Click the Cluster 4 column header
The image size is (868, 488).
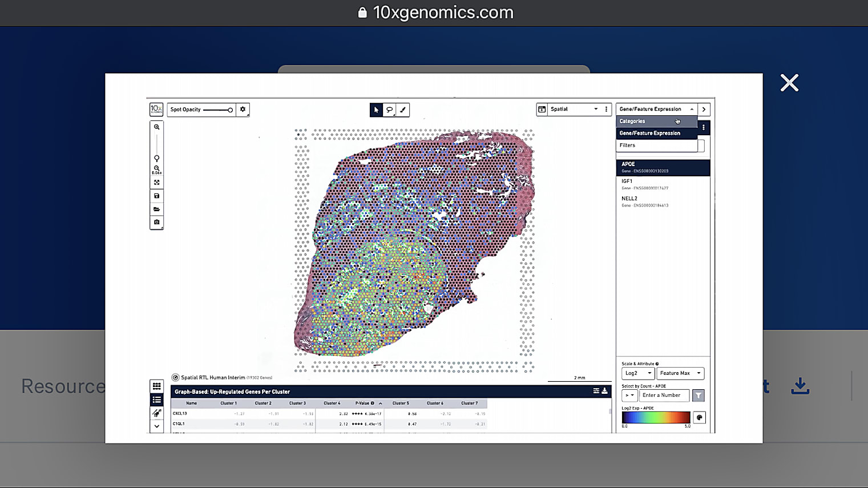tap(332, 404)
